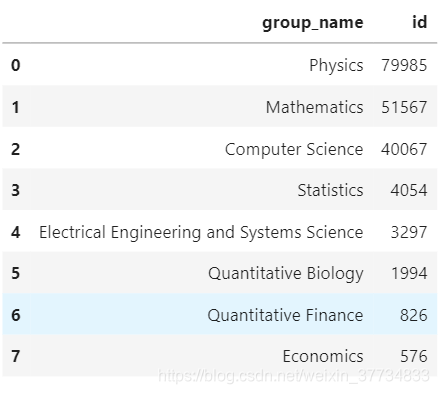
Task: Open the blog.csdn.net watermark link
Action: [293, 376]
